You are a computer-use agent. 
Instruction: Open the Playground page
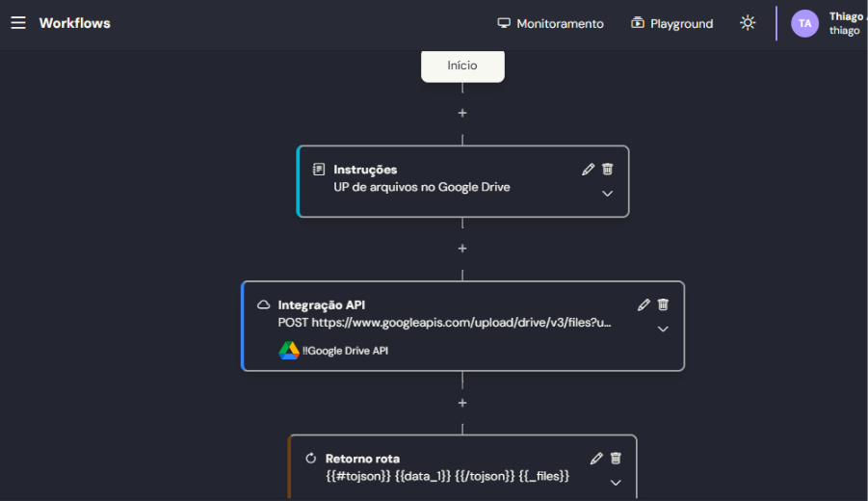(x=672, y=23)
